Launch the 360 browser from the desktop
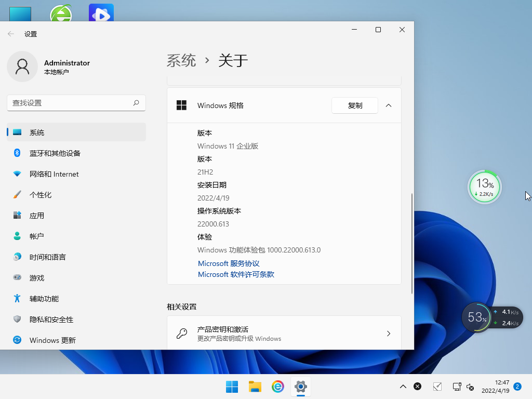The image size is (532, 399). point(61,11)
